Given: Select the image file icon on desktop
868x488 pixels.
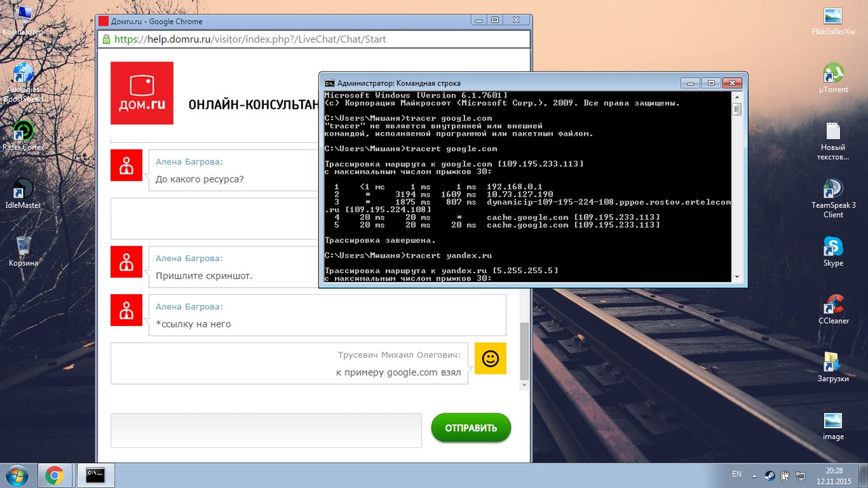Looking at the screenshot, I should (833, 426).
